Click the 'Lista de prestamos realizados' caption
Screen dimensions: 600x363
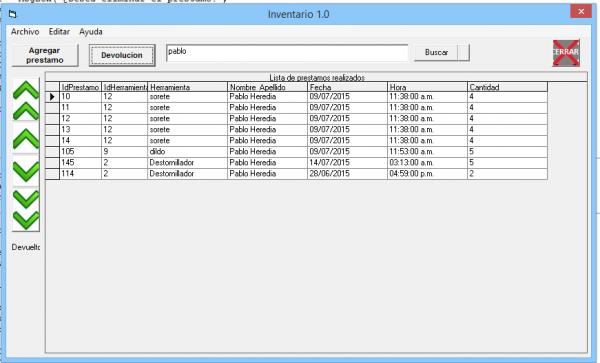coord(317,78)
